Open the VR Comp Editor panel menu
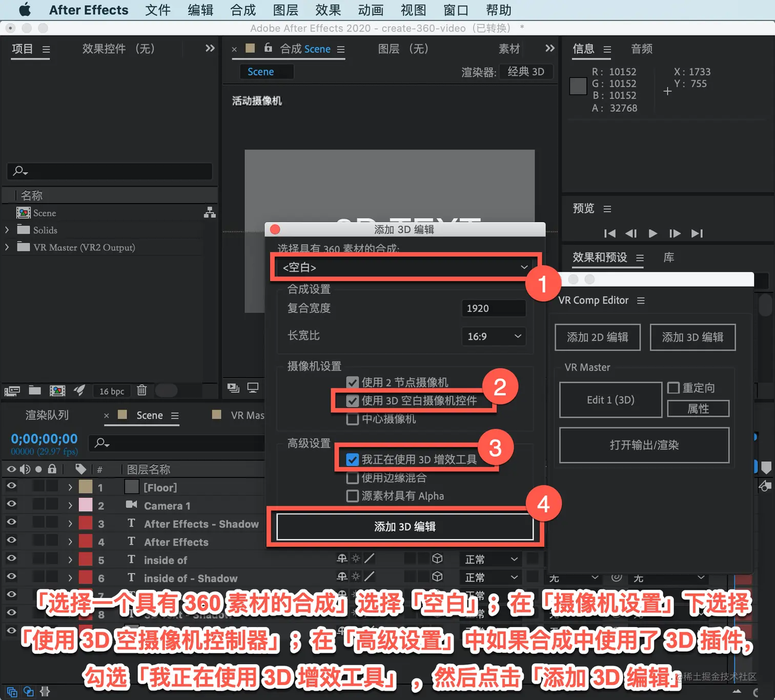The width and height of the screenshot is (775, 700). [641, 301]
